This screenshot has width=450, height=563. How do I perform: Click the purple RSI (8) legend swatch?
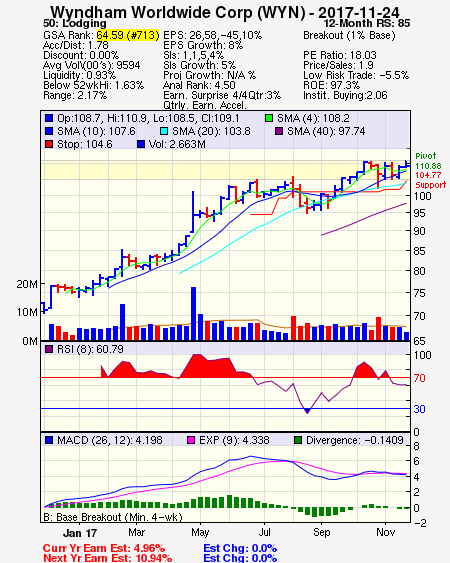[x=49, y=349]
